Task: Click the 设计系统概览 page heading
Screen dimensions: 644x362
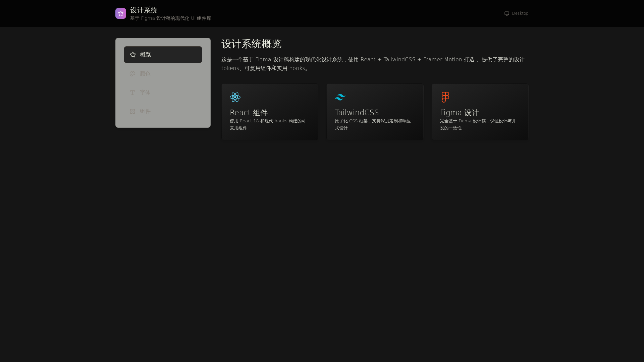Action: pos(252,44)
